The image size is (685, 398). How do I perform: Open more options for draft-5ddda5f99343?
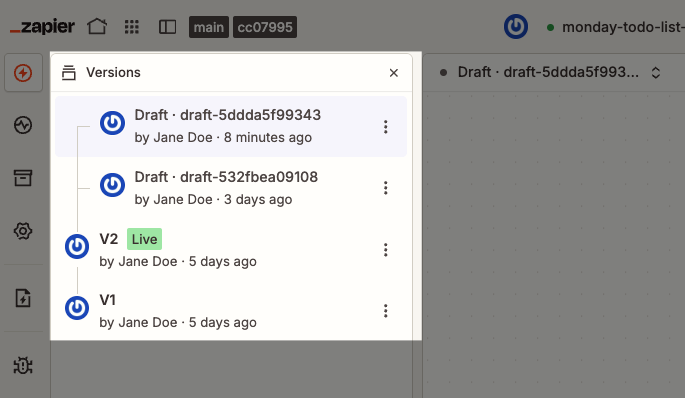point(385,127)
